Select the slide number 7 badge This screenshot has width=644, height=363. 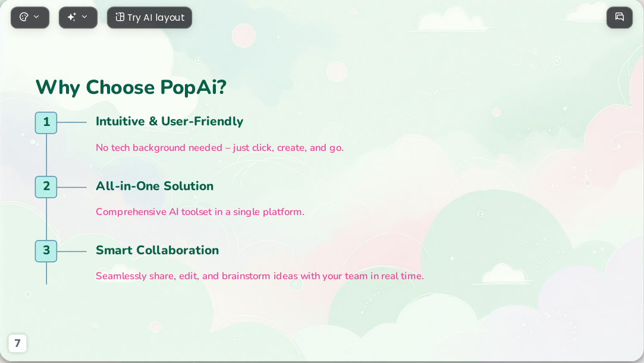tap(17, 343)
